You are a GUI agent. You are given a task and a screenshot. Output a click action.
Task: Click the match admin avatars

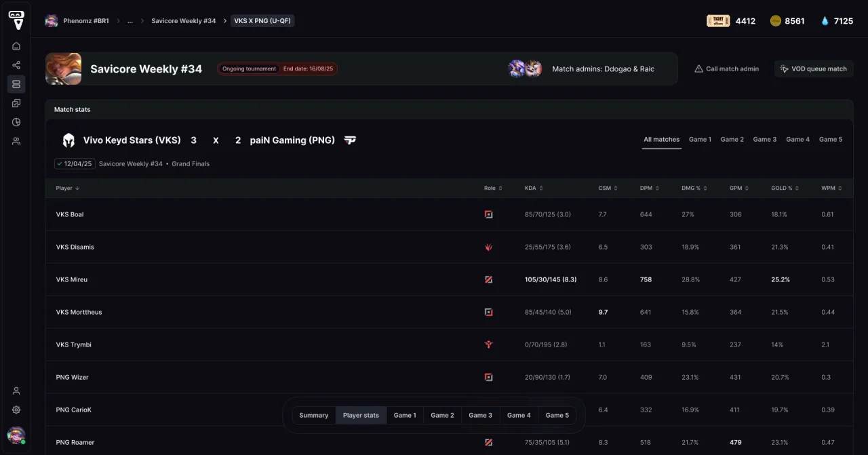click(x=525, y=68)
